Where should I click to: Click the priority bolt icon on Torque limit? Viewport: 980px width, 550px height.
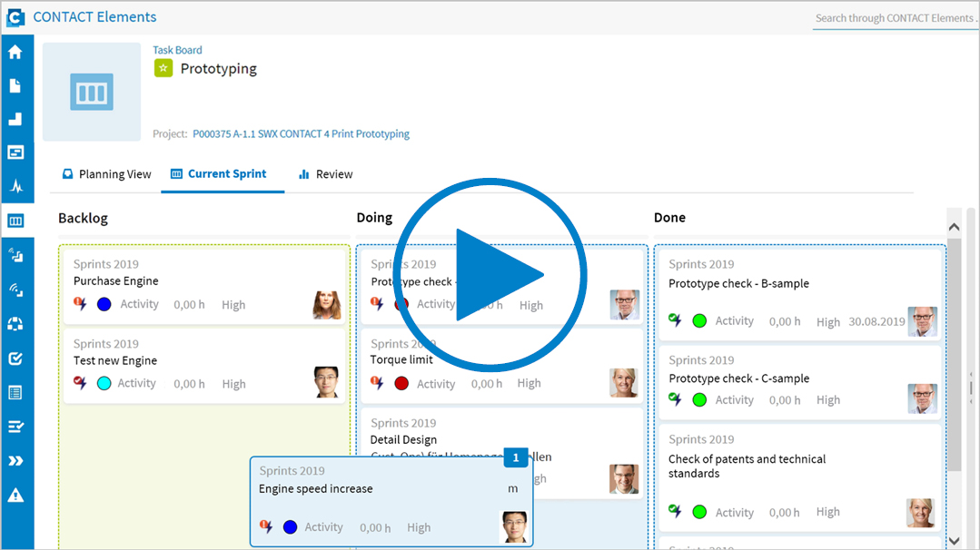coord(377,383)
